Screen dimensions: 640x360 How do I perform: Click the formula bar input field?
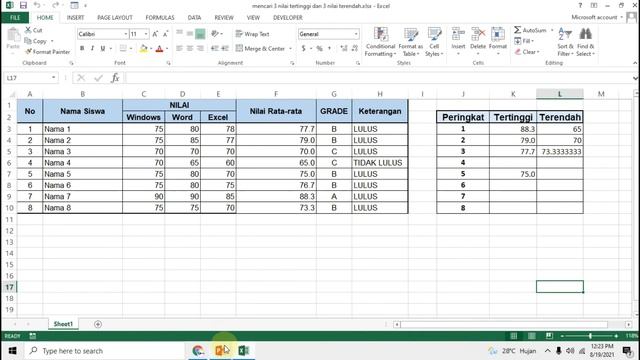coord(378,78)
